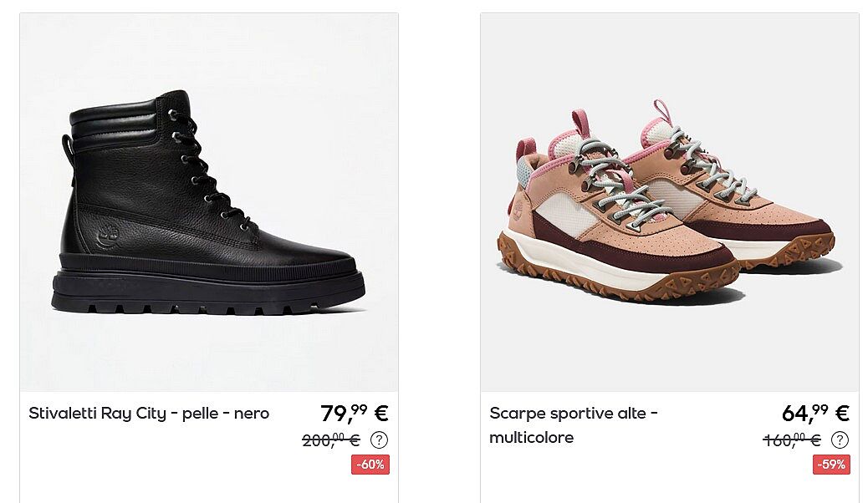
Task: Click the crossed-out 200,00 € original price
Action: (331, 440)
